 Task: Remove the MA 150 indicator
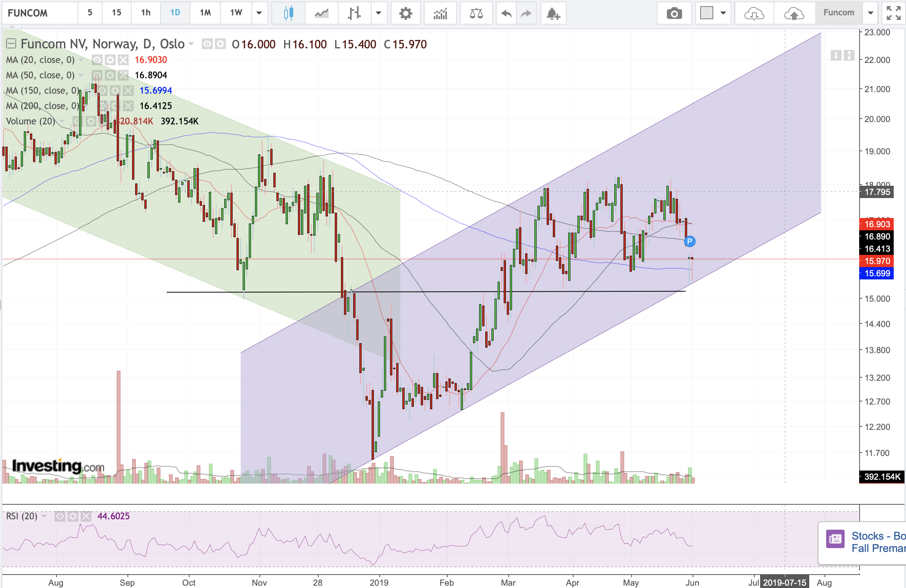coord(128,91)
